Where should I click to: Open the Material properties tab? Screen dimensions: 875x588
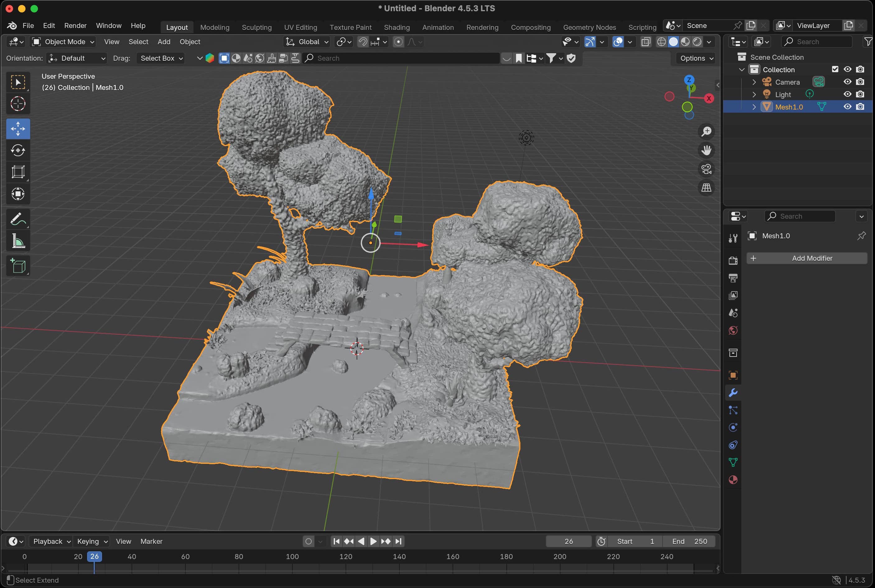point(733,480)
